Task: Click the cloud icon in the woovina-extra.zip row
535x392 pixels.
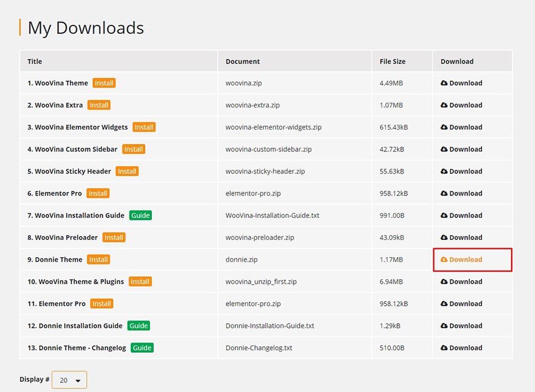Action: pos(444,105)
